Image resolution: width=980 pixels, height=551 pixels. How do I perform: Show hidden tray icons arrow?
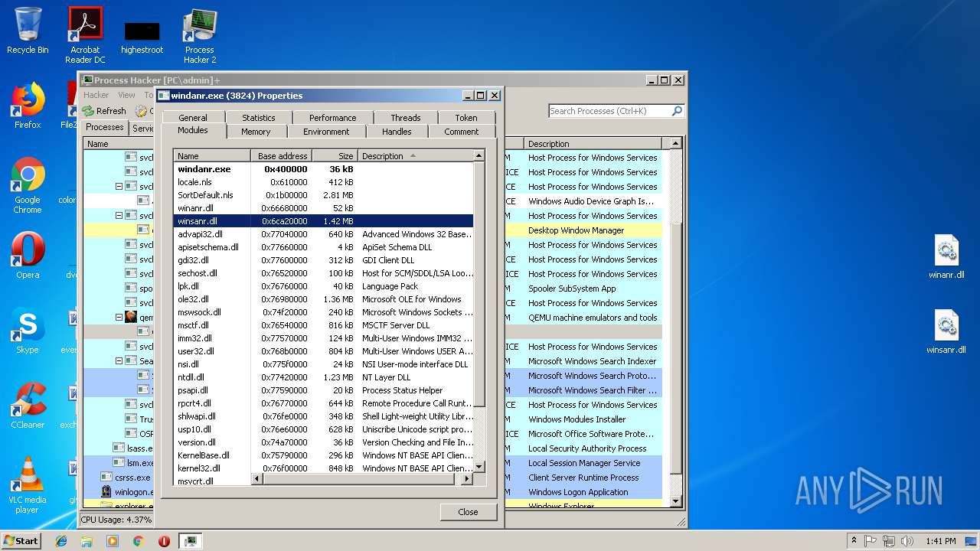pyautogui.click(x=854, y=541)
